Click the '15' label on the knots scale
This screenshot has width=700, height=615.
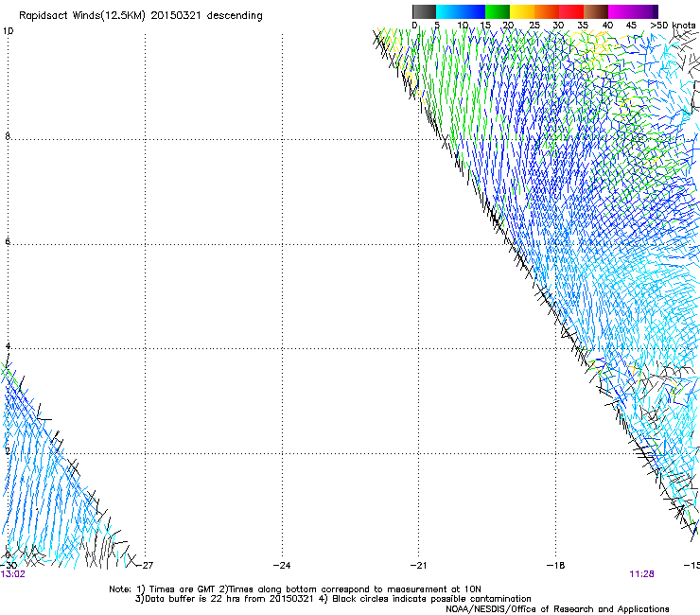[485, 26]
